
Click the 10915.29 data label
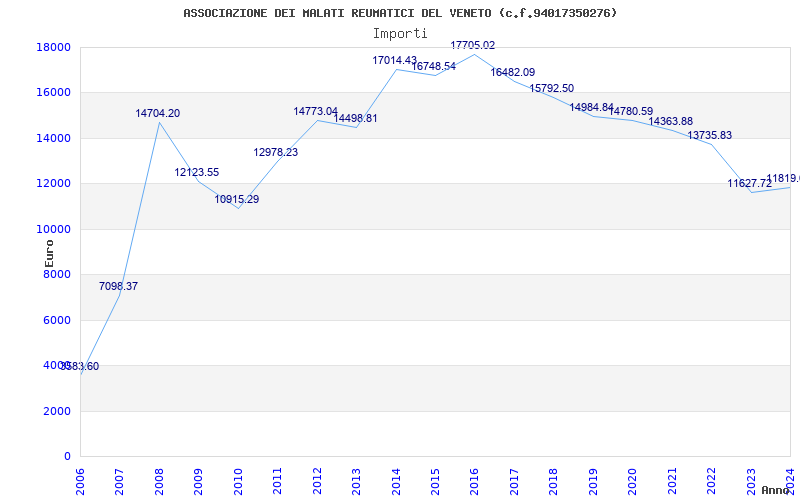tap(236, 200)
